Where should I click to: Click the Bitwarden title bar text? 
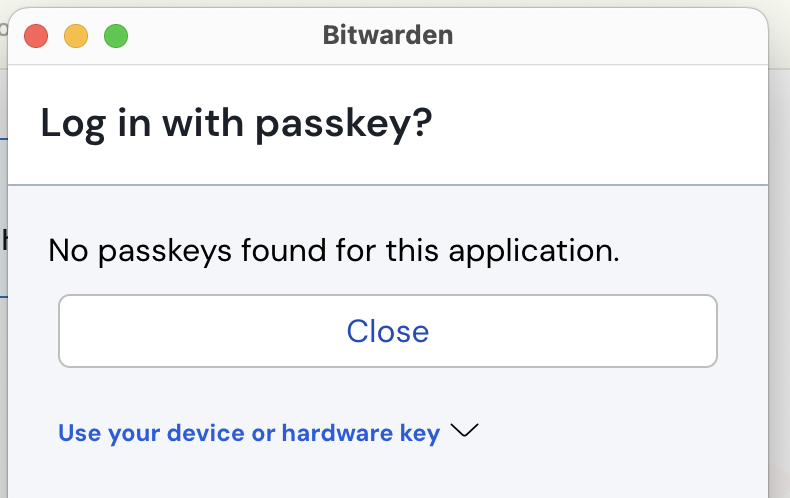[x=387, y=35]
